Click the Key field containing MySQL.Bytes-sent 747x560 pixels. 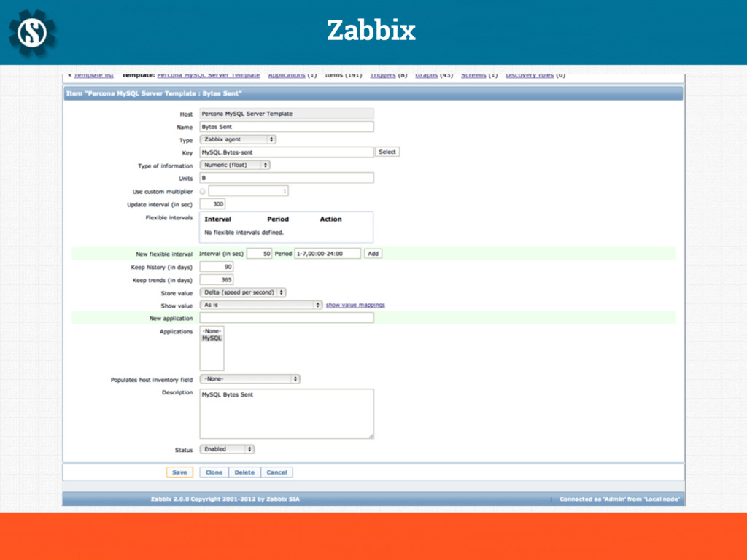pos(286,152)
